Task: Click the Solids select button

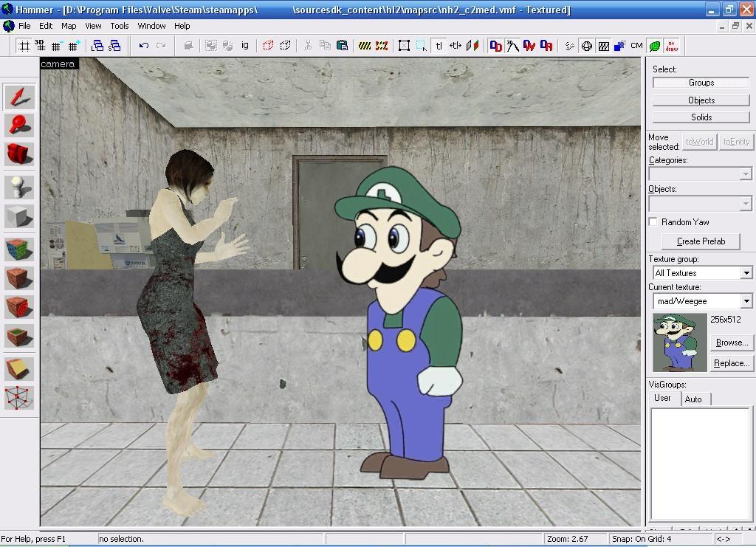Action: click(x=701, y=117)
